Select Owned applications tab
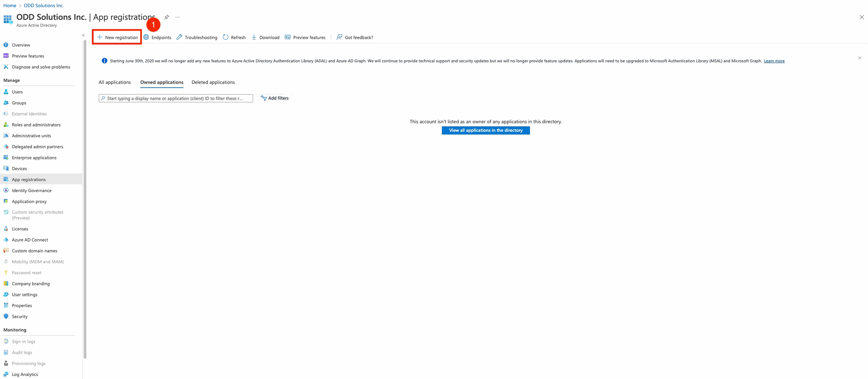The width and height of the screenshot is (868, 379). click(162, 82)
